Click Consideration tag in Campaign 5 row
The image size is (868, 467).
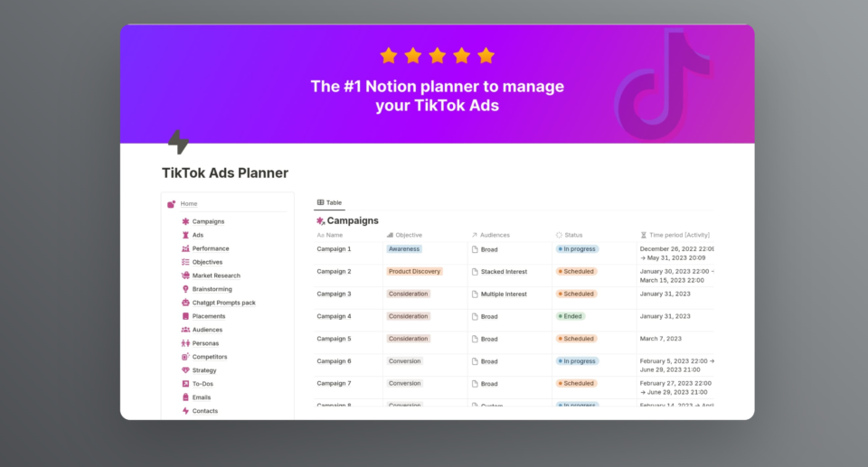408,339
